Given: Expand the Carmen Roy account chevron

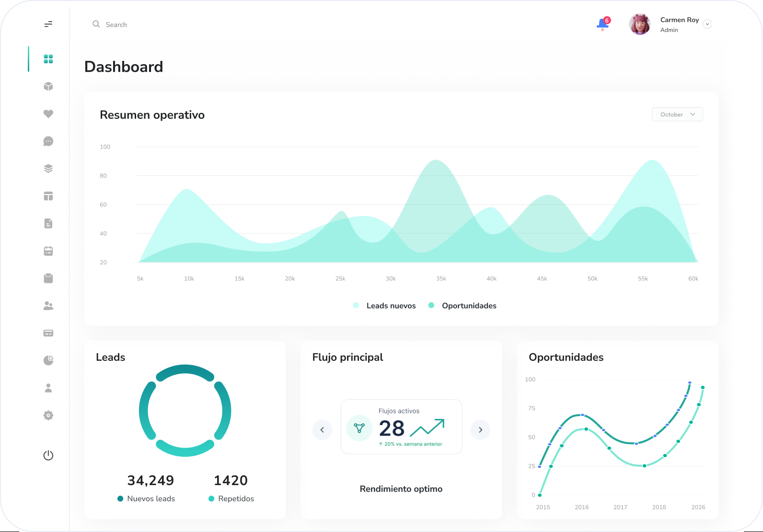Looking at the screenshot, I should [707, 24].
